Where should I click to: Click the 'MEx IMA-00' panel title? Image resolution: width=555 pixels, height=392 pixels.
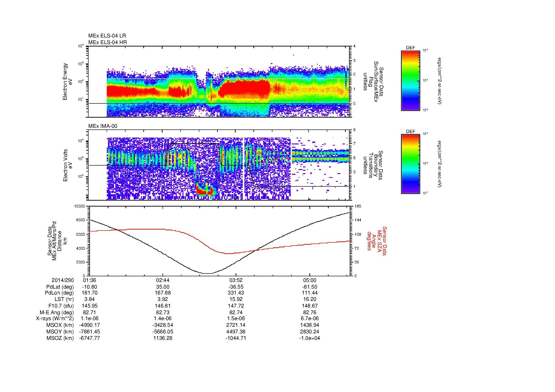pyautogui.click(x=103, y=126)
